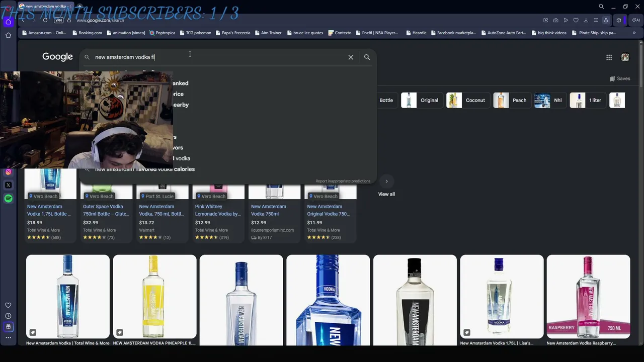Screen dimensions: 644x362
Task: Select the 1 liter filter chip
Action: point(588,100)
